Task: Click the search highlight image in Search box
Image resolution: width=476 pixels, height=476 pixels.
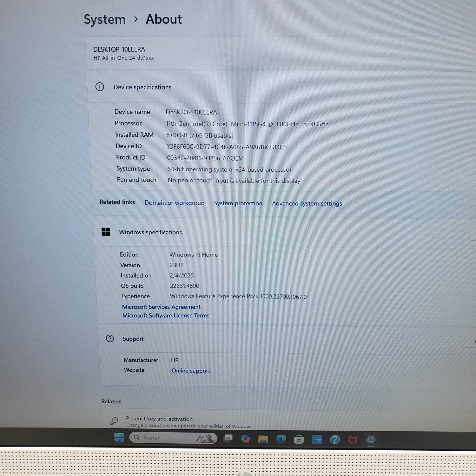Action: (205, 439)
